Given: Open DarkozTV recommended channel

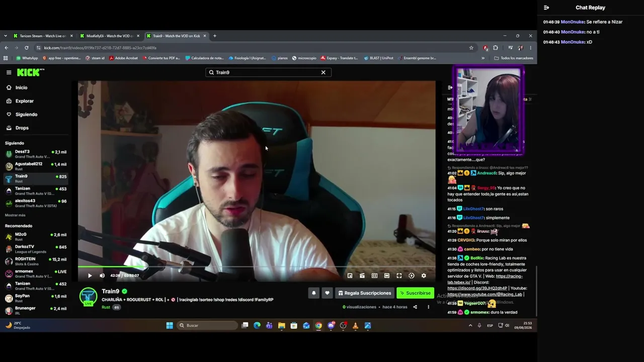Looking at the screenshot, I should tap(35, 249).
